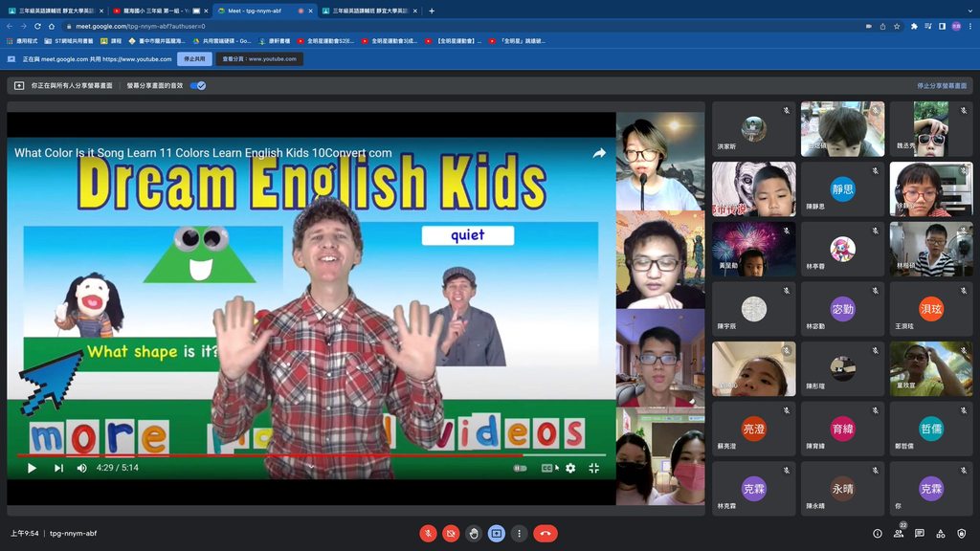Open more options in Meet controls
Image resolution: width=980 pixels, height=551 pixels.
click(519, 534)
